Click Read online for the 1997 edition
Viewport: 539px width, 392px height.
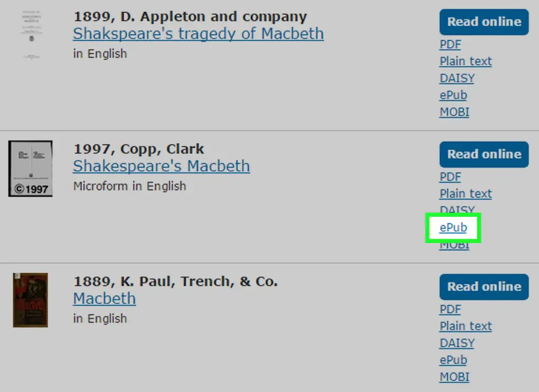[x=484, y=154]
